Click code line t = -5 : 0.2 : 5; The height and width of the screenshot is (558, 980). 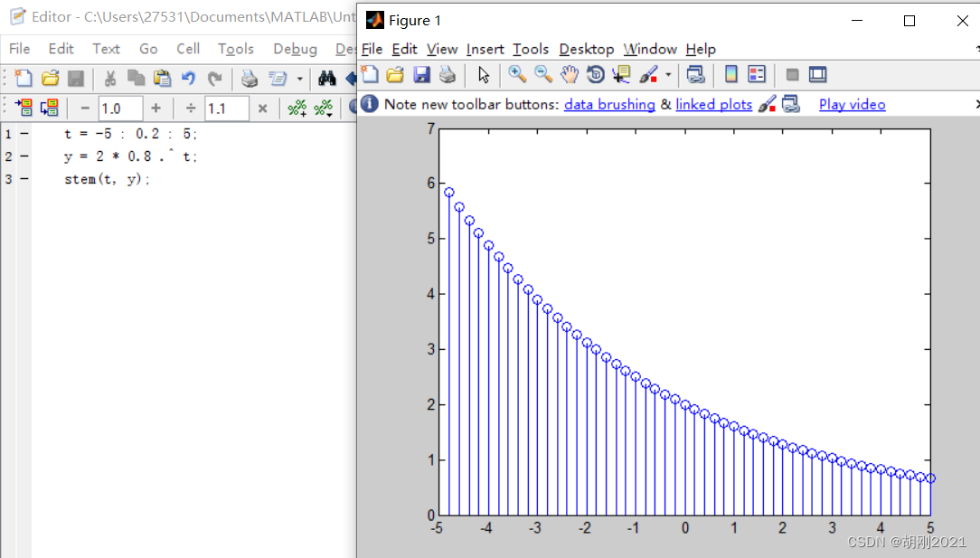[130, 134]
